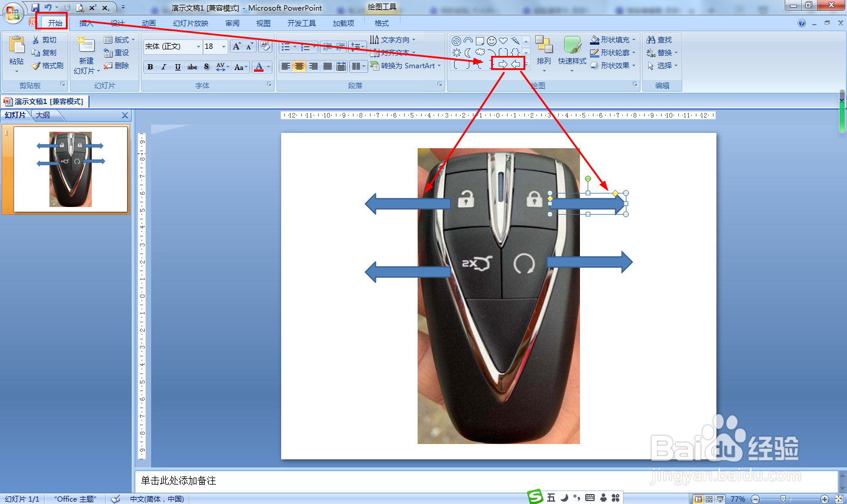The width and height of the screenshot is (847, 504).
Task: Apply superscript from quick access toolbar
Action: pyautogui.click(x=92, y=8)
